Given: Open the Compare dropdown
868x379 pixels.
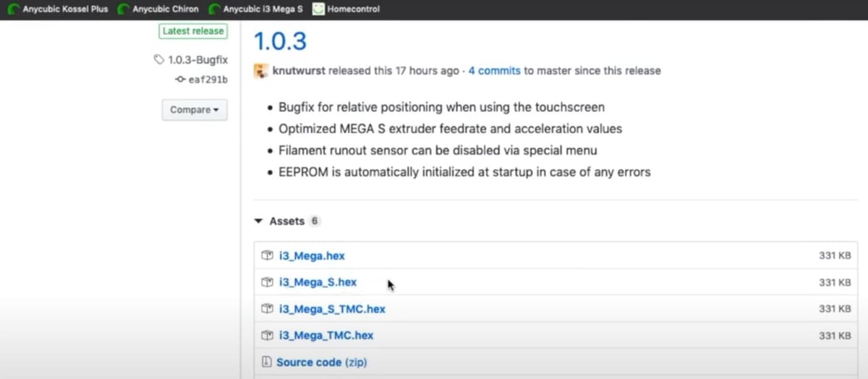Looking at the screenshot, I should click(195, 110).
